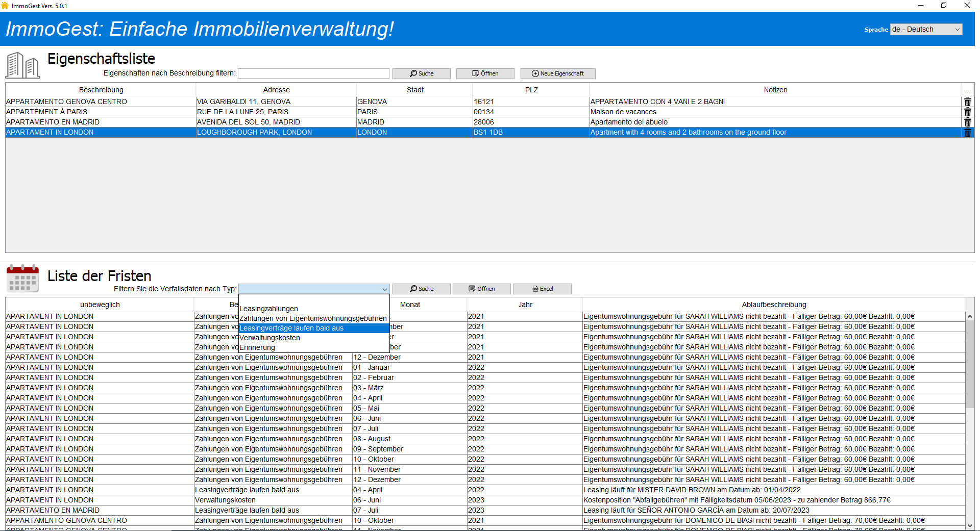980x531 pixels.
Task: Delete the APPARTAMENTO GENOVA CENTRO row via trash icon
Action: point(967,102)
